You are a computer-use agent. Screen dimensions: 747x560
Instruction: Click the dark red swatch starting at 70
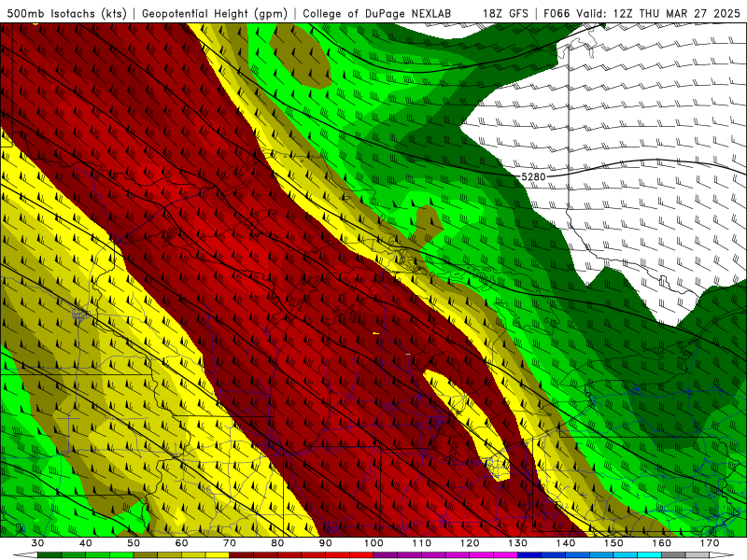click(x=242, y=555)
